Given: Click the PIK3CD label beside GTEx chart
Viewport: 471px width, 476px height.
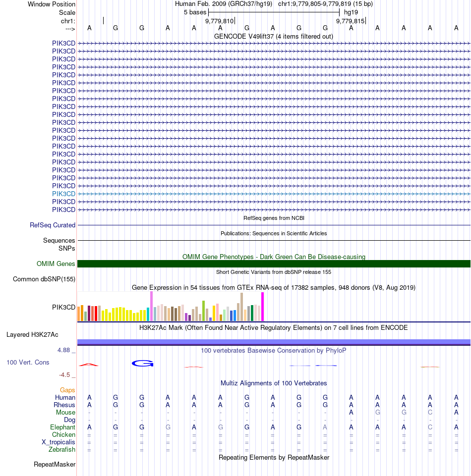Looking at the screenshot, I should (63, 307).
